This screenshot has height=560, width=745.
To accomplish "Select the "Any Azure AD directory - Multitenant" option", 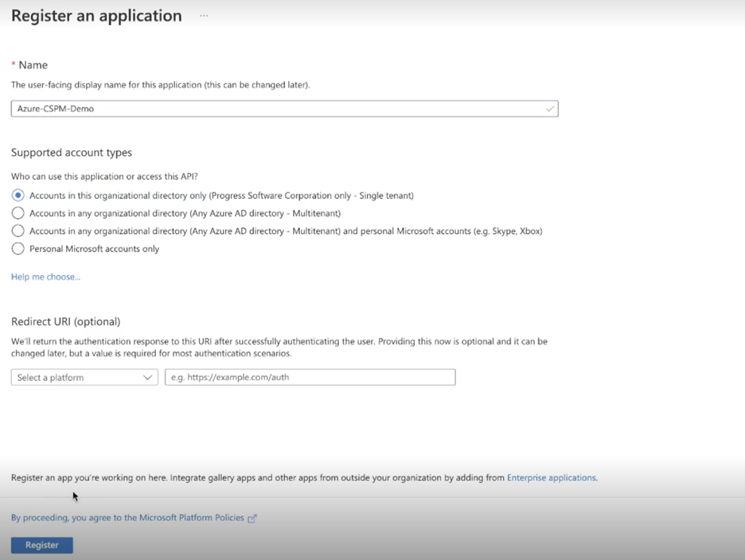I will coord(18,213).
